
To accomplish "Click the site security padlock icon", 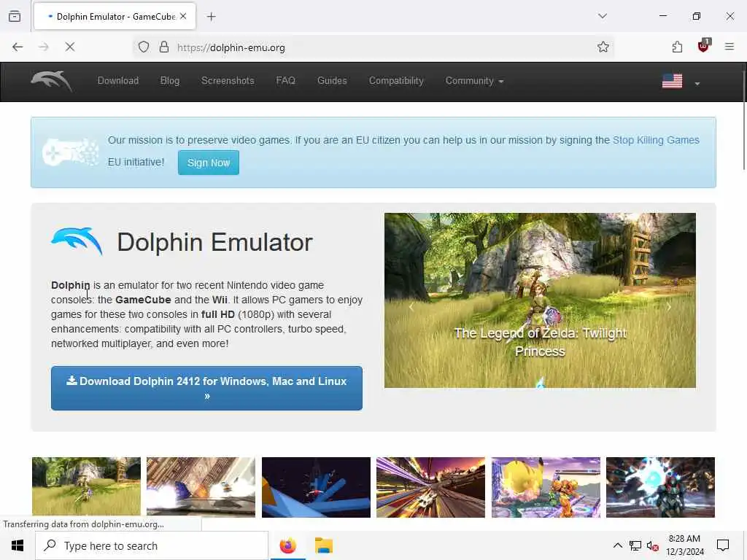I will point(164,47).
